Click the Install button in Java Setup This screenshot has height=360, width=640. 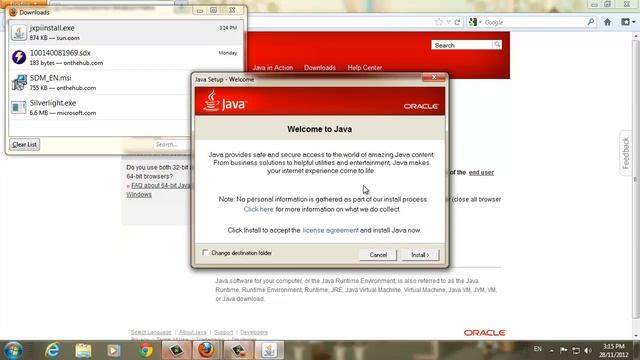point(420,255)
